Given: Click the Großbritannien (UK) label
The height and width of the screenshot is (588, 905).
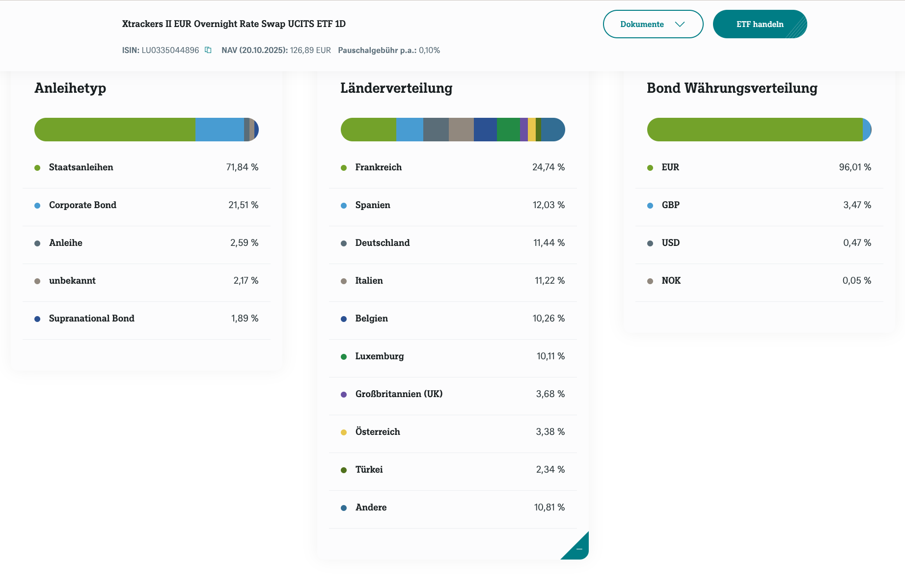Looking at the screenshot, I should click(399, 394).
